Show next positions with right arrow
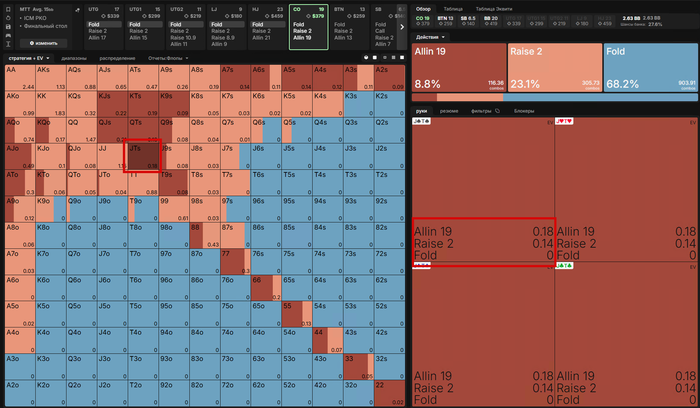This screenshot has height=408, width=700. (401, 27)
